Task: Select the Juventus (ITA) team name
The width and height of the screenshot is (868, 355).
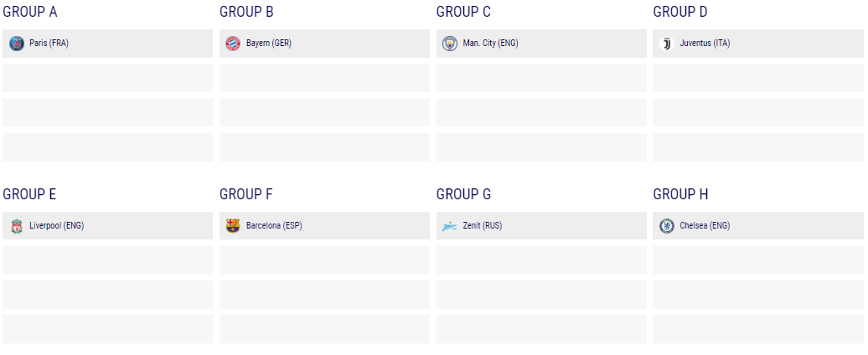Action: point(705,44)
